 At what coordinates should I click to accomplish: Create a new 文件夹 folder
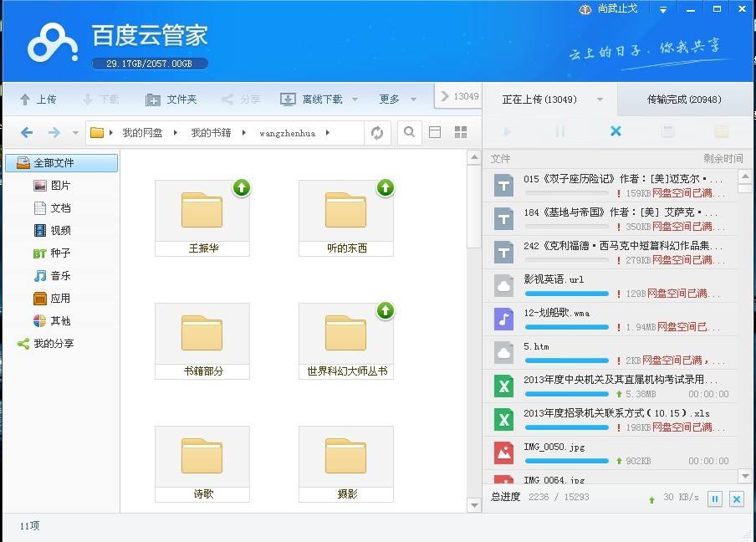point(171,100)
